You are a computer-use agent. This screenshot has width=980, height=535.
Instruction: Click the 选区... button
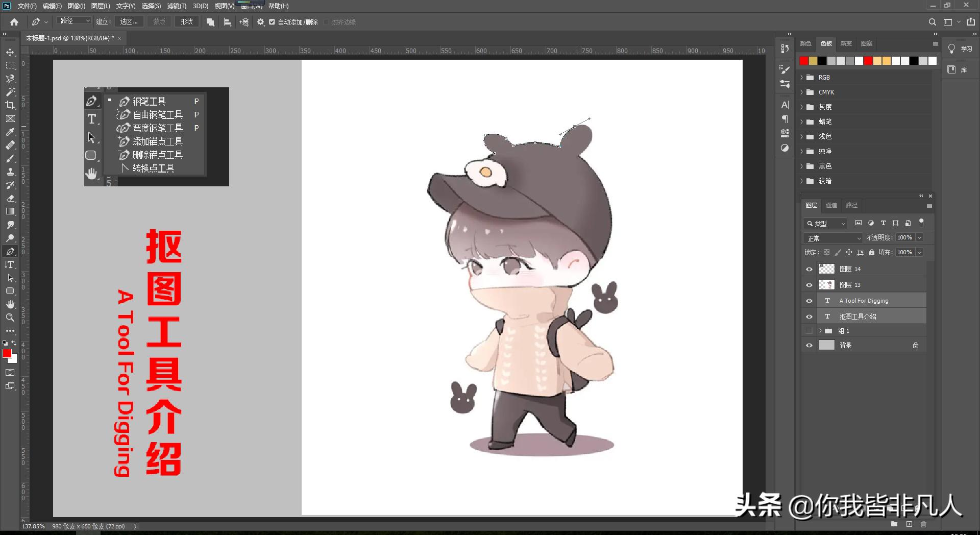pyautogui.click(x=129, y=22)
